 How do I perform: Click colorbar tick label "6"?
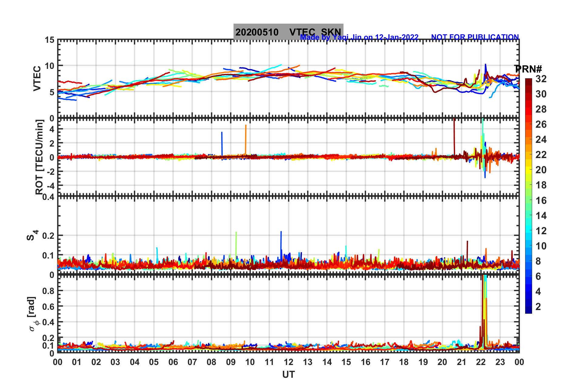pos(538,276)
